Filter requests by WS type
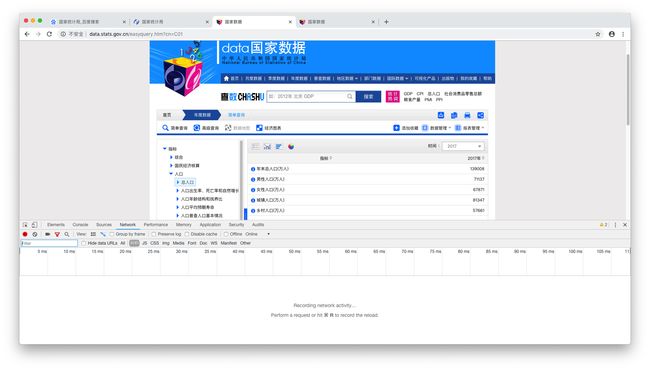This screenshot has width=650, height=370. (x=214, y=243)
